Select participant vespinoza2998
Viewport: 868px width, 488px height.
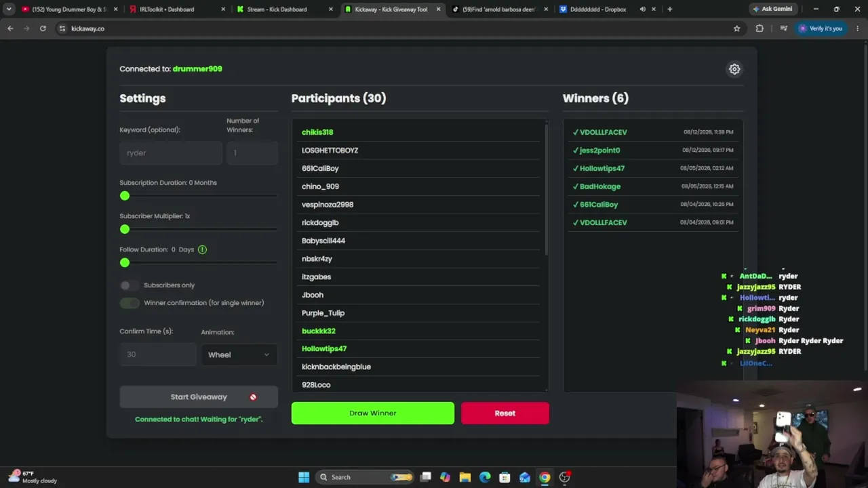coord(328,205)
